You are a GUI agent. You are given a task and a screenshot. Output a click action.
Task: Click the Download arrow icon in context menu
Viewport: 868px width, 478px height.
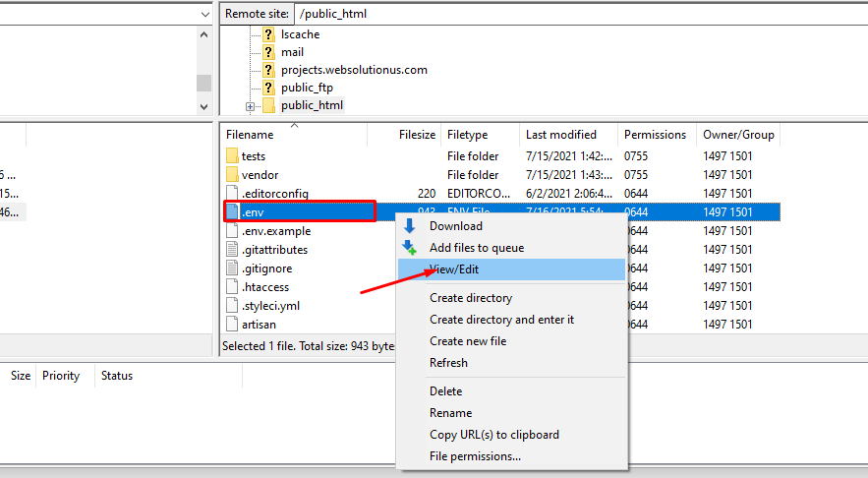[410, 226]
